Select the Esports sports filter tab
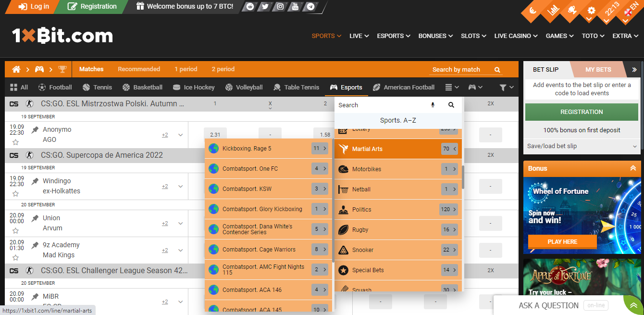This screenshot has width=644, height=315. [352, 87]
